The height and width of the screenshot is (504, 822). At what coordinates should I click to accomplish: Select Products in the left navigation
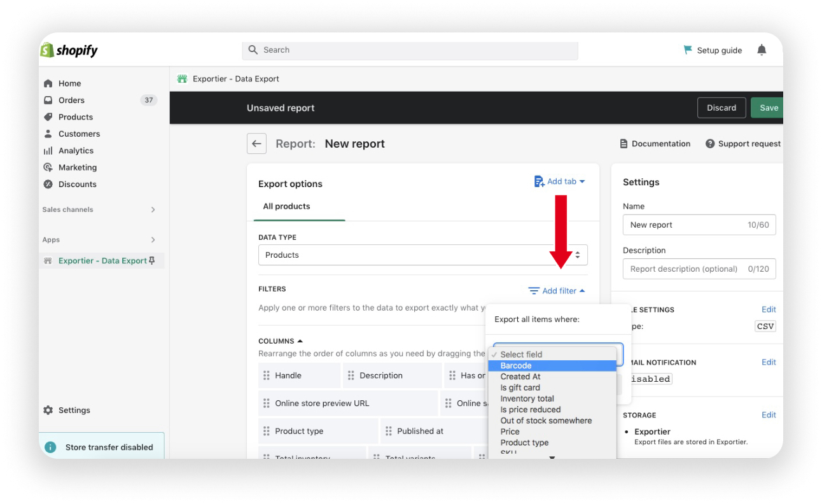[76, 116]
